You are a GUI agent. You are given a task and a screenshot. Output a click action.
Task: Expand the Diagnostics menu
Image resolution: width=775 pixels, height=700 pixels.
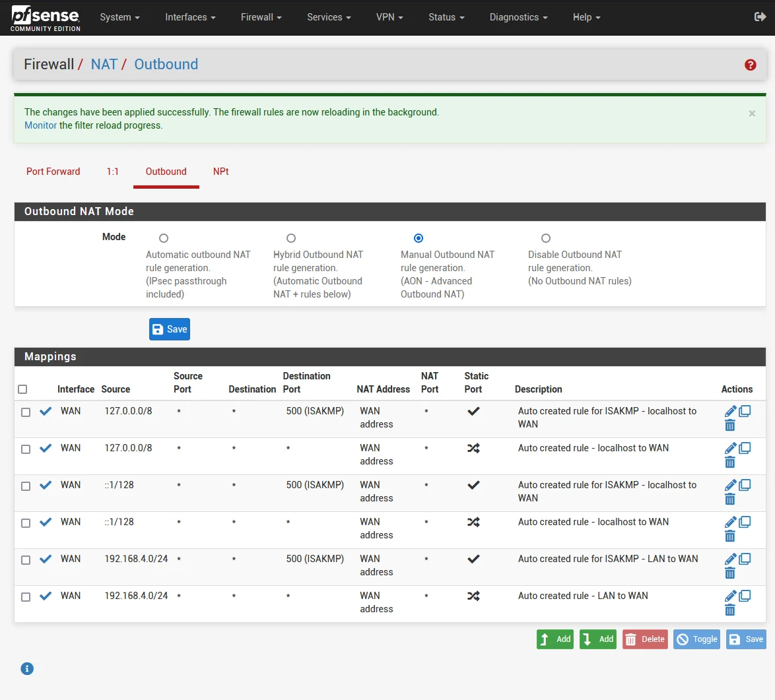click(x=518, y=17)
